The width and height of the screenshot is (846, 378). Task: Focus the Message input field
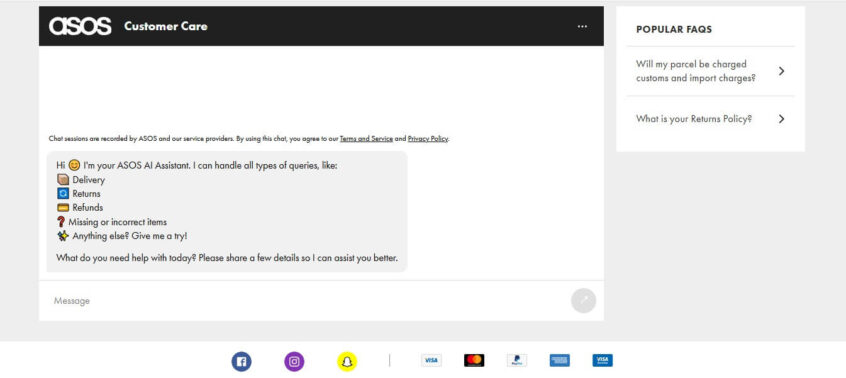point(305,301)
